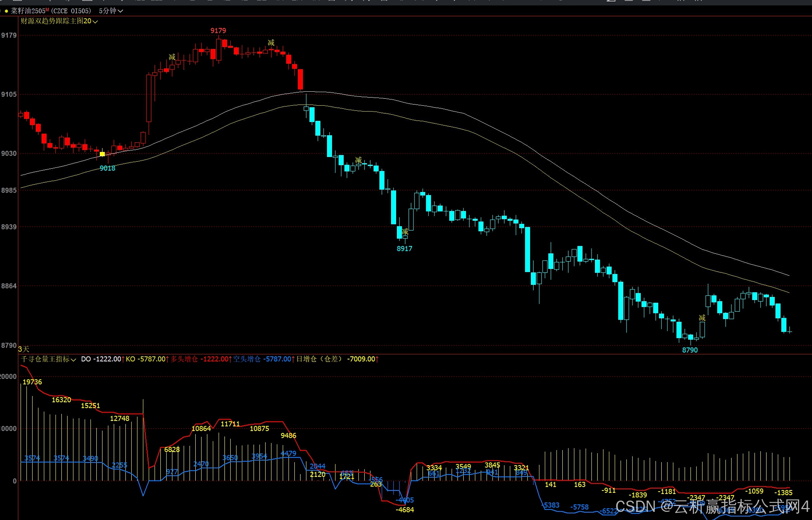Click the 9179 high price label
This screenshot has width=812, height=520.
pos(218,30)
